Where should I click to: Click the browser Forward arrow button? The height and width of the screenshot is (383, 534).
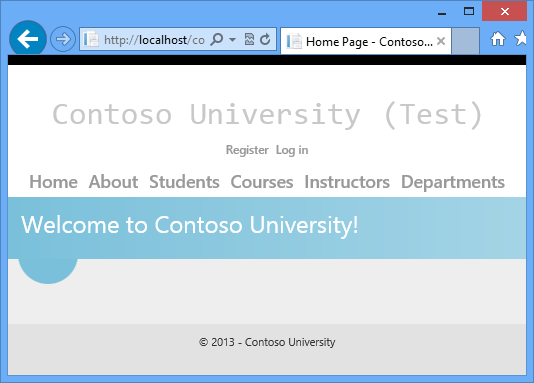tap(63, 39)
